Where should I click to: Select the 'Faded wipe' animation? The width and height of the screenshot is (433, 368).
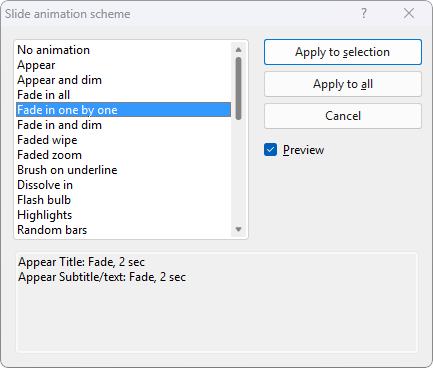pos(123,140)
